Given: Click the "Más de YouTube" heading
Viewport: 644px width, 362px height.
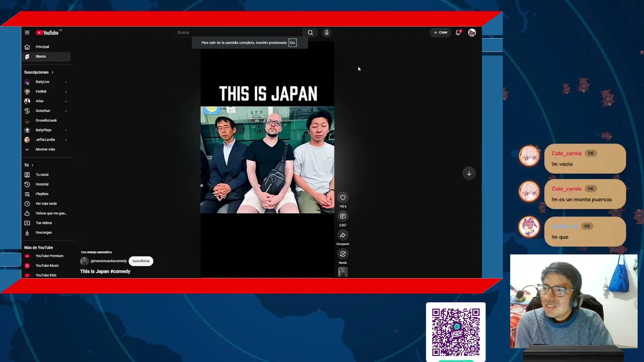Looking at the screenshot, I should point(38,247).
